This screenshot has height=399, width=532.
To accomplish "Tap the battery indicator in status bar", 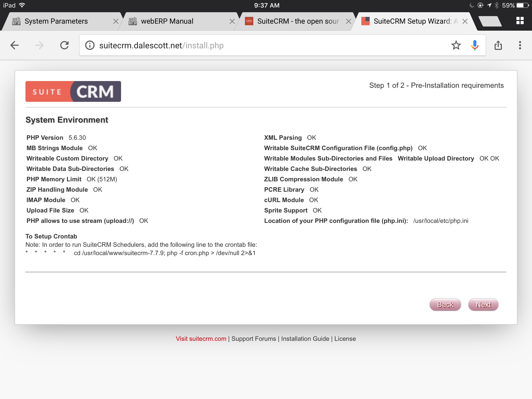I will tap(523, 5).
